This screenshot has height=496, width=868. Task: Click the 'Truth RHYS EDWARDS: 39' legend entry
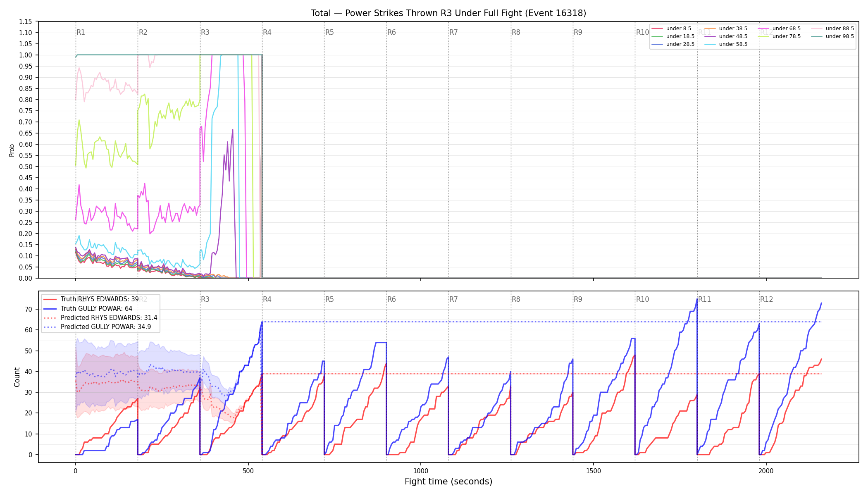pyautogui.click(x=100, y=299)
